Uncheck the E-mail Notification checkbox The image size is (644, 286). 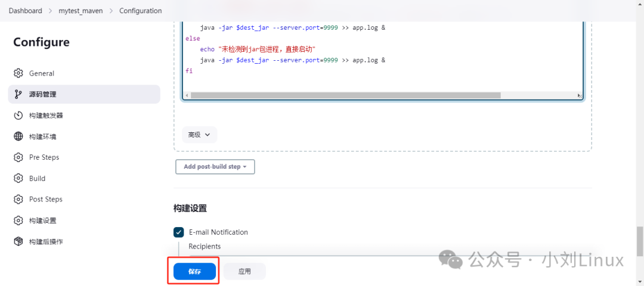click(179, 232)
